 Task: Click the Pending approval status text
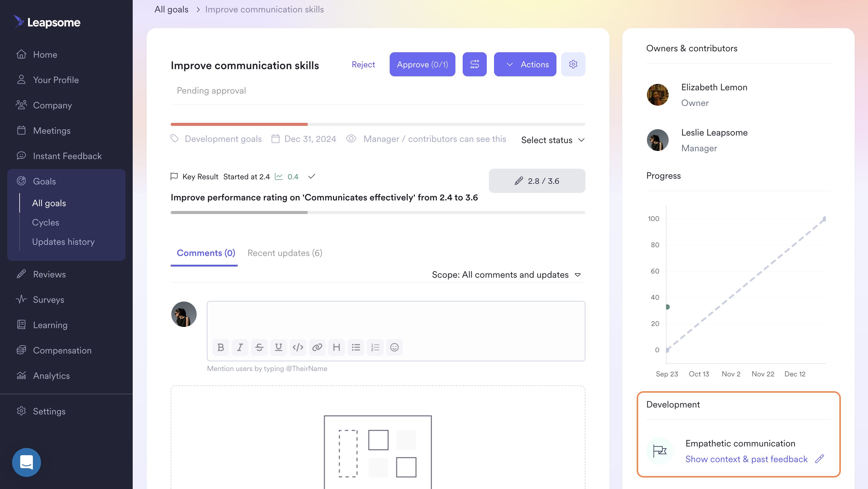[x=211, y=90]
